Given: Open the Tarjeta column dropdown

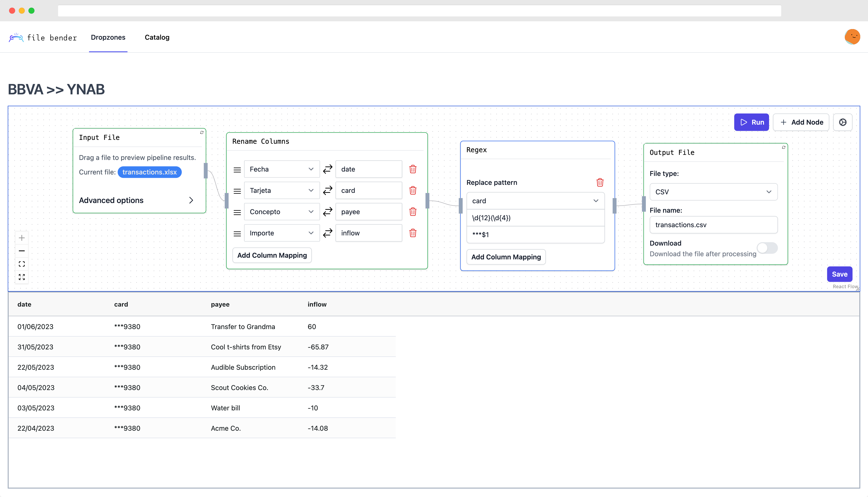Looking at the screenshot, I should (282, 190).
